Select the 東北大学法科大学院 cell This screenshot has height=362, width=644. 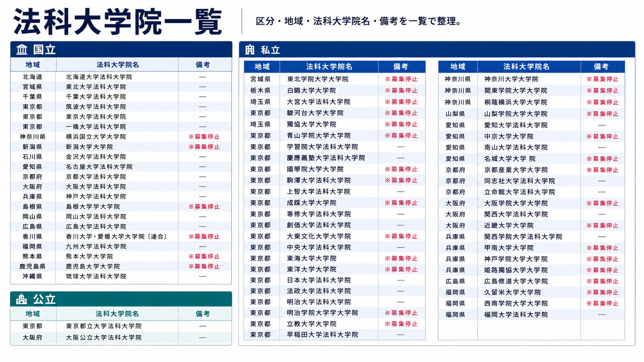coord(96,87)
